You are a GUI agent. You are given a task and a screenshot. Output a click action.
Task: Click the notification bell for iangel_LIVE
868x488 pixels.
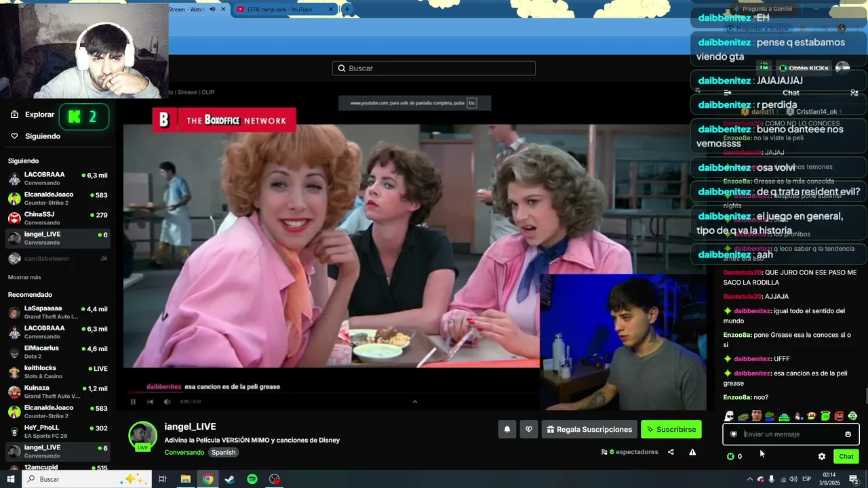tap(507, 429)
